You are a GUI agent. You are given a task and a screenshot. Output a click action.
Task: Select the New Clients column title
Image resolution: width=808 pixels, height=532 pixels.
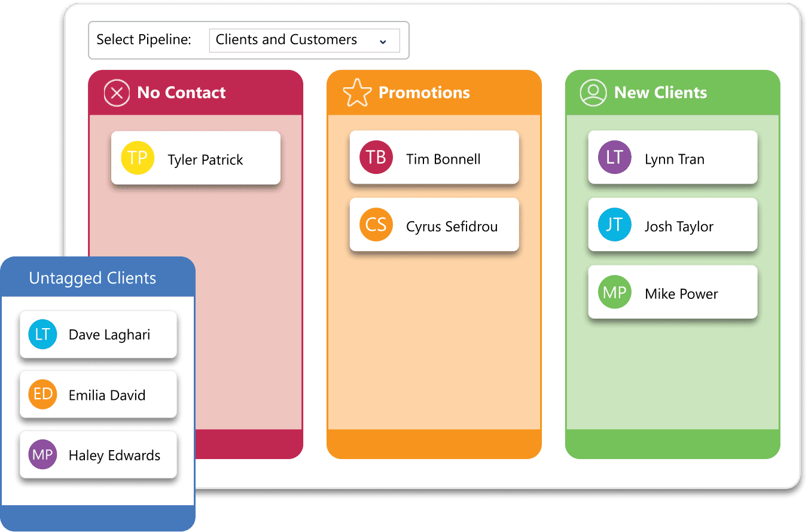(660, 93)
